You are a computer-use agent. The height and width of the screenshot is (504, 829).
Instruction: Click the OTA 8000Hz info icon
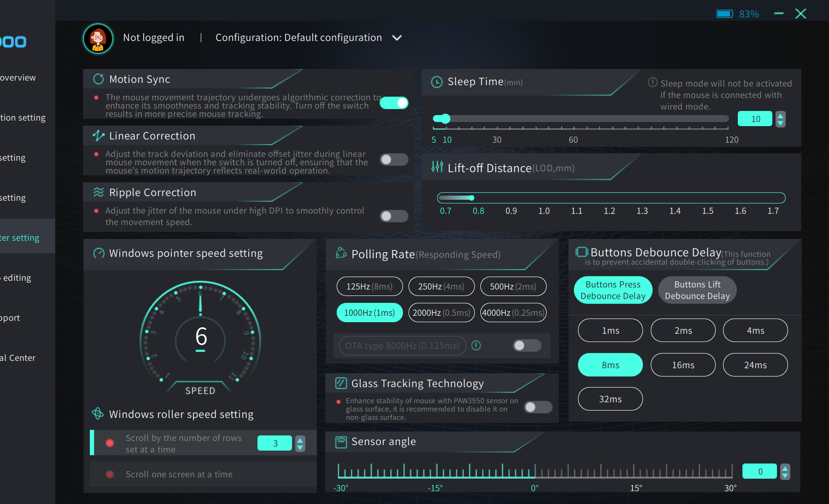(476, 345)
